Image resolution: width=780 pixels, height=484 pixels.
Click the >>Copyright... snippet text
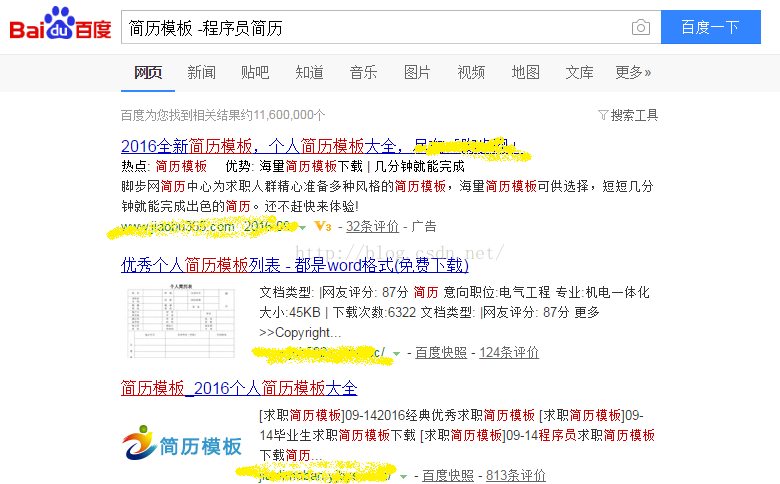(x=300, y=332)
